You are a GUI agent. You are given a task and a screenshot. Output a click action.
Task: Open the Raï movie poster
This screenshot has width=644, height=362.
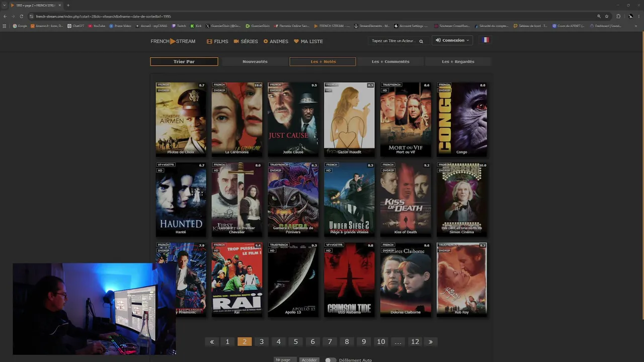pos(237,280)
